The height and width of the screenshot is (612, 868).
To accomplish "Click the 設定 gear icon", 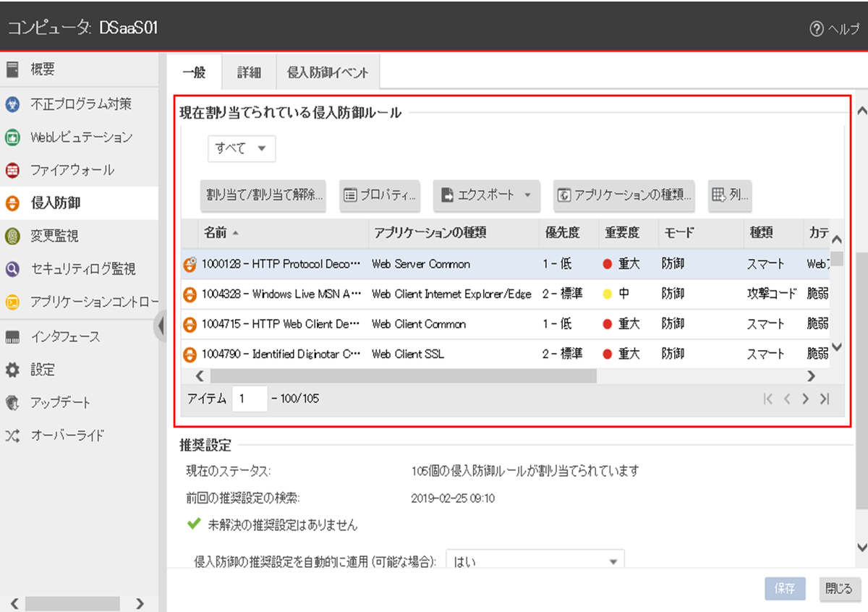I will pyautogui.click(x=12, y=370).
